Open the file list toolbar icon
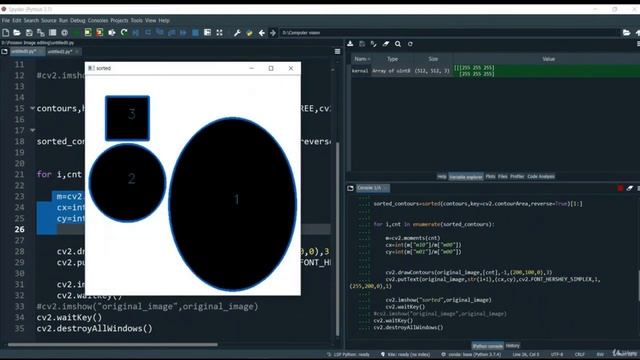 coord(53,33)
